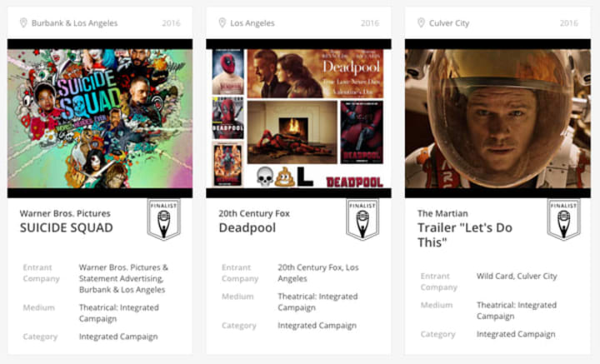Open the SUICIDE SQUAD title link
The width and height of the screenshot is (600, 364).
coord(66,228)
